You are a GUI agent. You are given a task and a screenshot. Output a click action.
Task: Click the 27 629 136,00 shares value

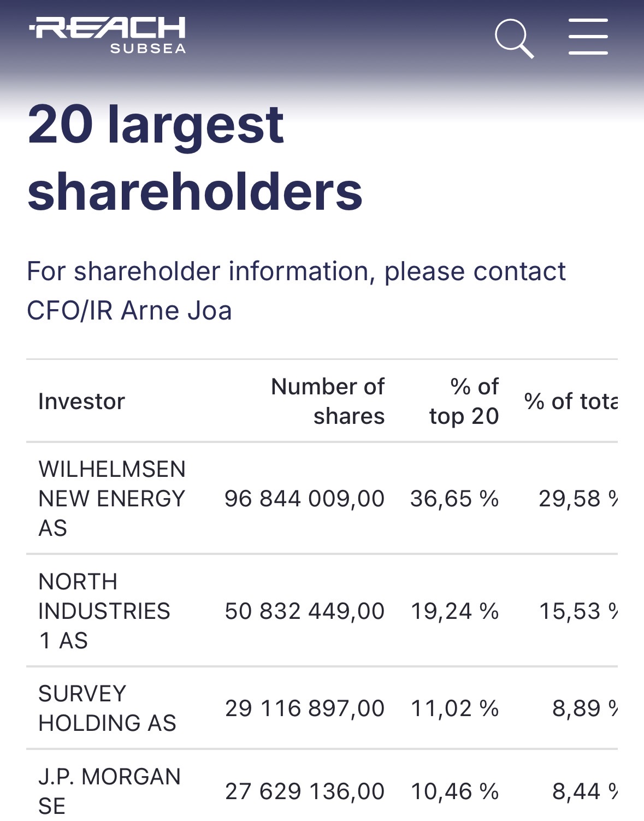304,792
